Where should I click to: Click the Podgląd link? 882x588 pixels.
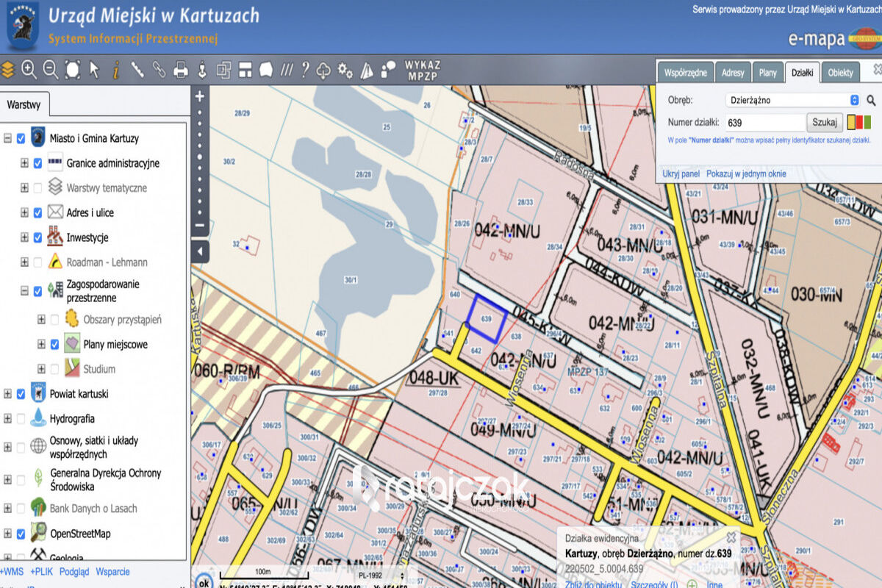[x=74, y=571]
